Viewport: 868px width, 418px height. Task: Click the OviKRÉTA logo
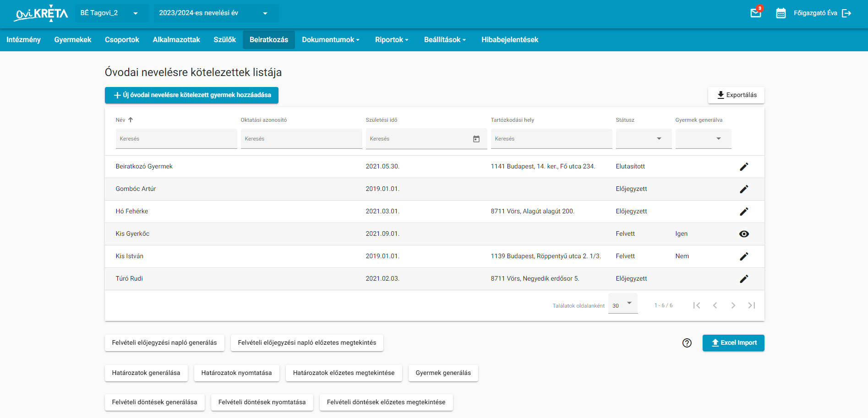click(41, 14)
